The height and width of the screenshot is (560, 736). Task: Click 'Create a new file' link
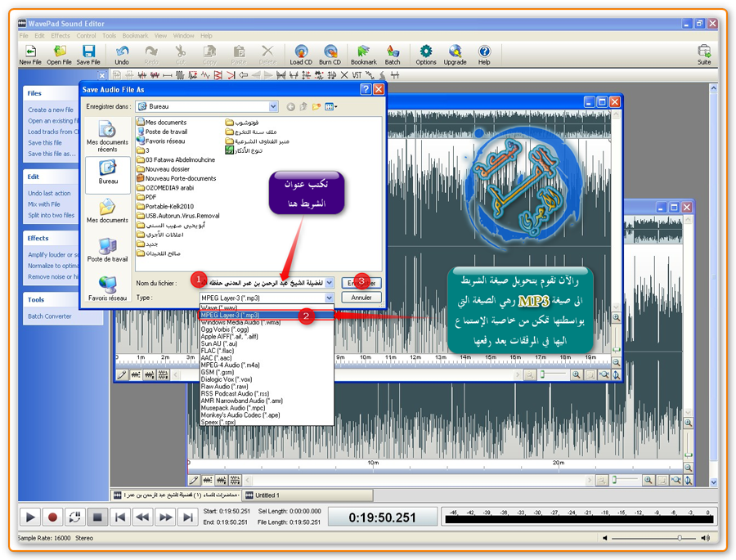coord(51,110)
